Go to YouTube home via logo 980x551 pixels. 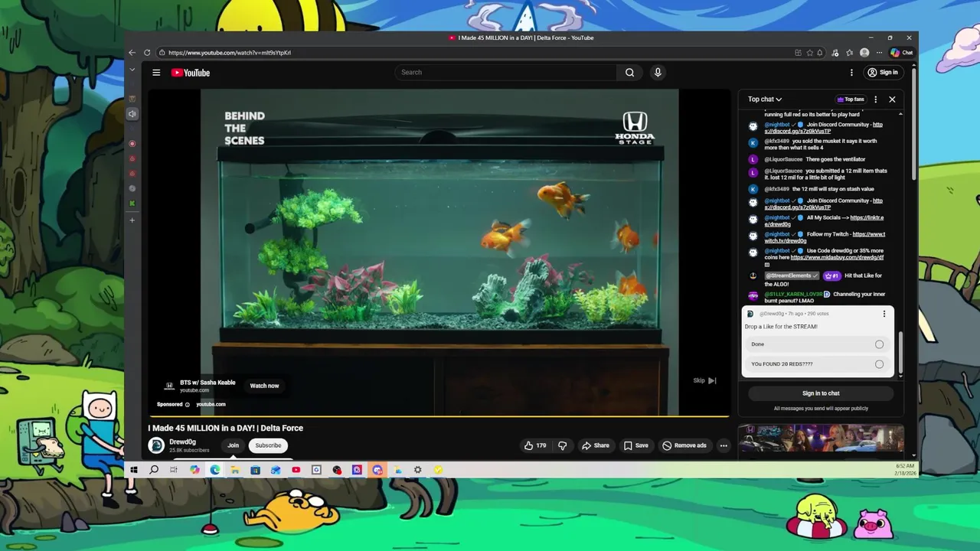(191, 73)
